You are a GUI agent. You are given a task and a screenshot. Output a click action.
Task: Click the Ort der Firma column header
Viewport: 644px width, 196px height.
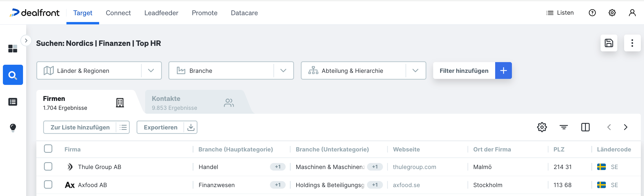click(492, 149)
